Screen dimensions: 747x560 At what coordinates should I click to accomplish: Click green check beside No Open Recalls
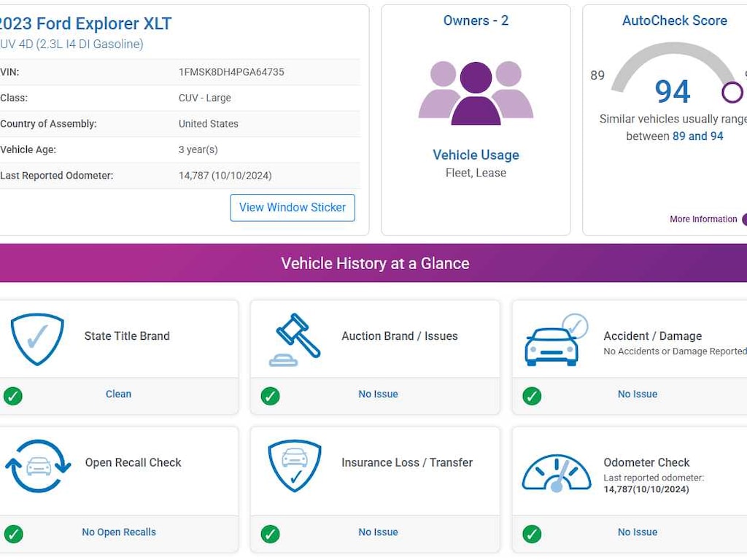click(13, 534)
